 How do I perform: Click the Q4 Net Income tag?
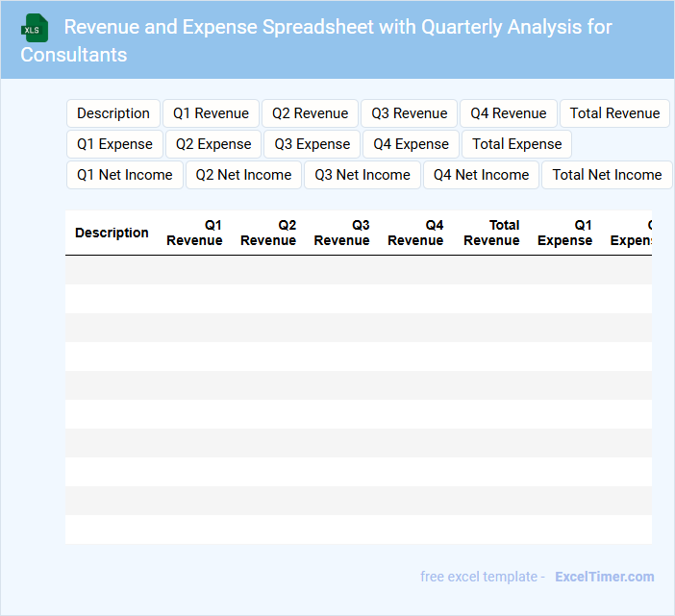[481, 175]
